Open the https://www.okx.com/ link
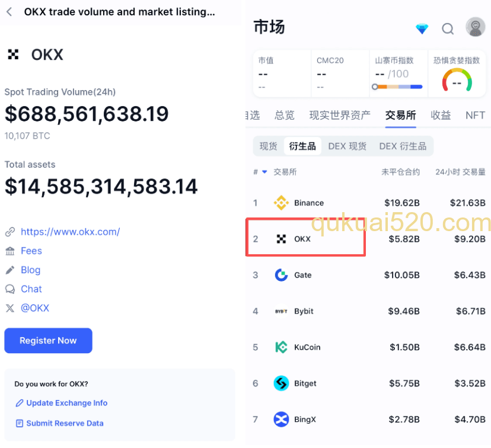The image size is (491, 448). (70, 232)
